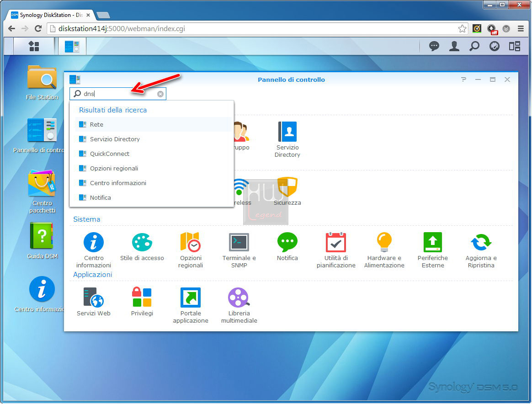Select Notifica search result

pyautogui.click(x=154, y=197)
